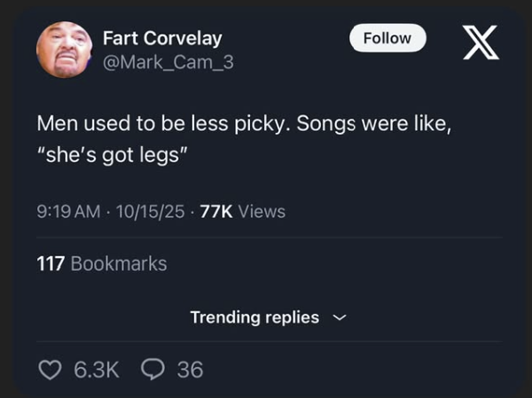
Task: Open the Fart Corvelay display name link
Action: click(x=162, y=38)
